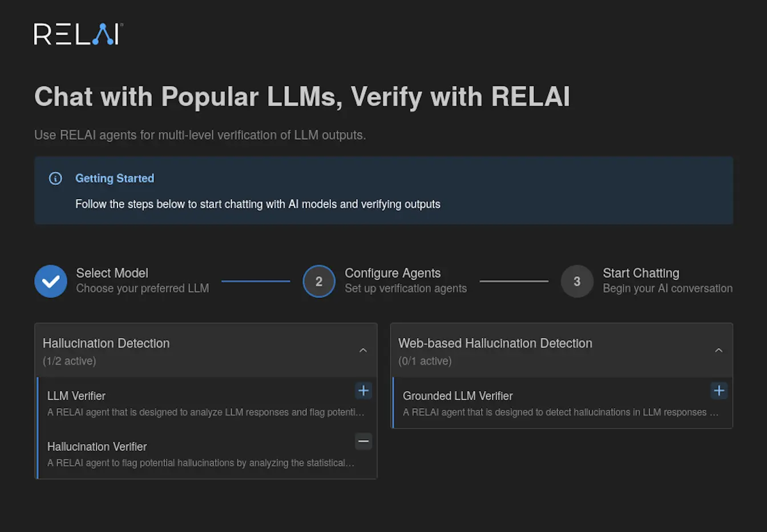Image resolution: width=767 pixels, height=532 pixels.
Task: Click the Grounded LLM Verifier description text
Action: point(560,412)
